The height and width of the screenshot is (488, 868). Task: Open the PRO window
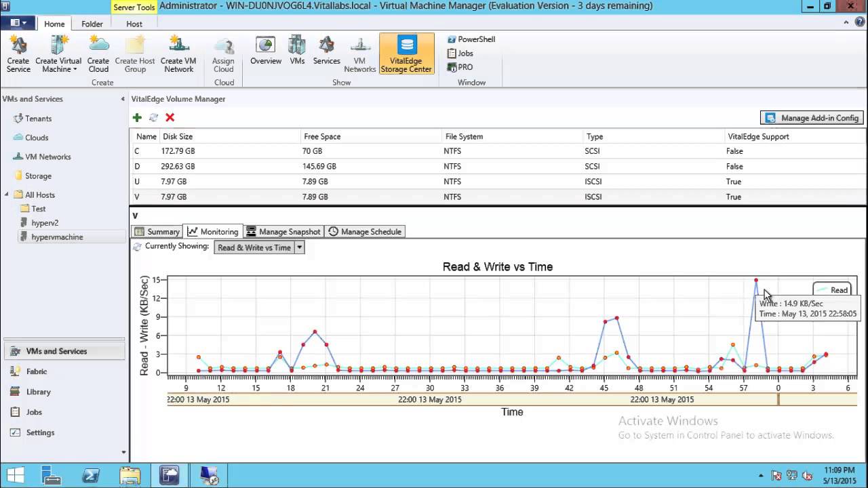coord(460,67)
